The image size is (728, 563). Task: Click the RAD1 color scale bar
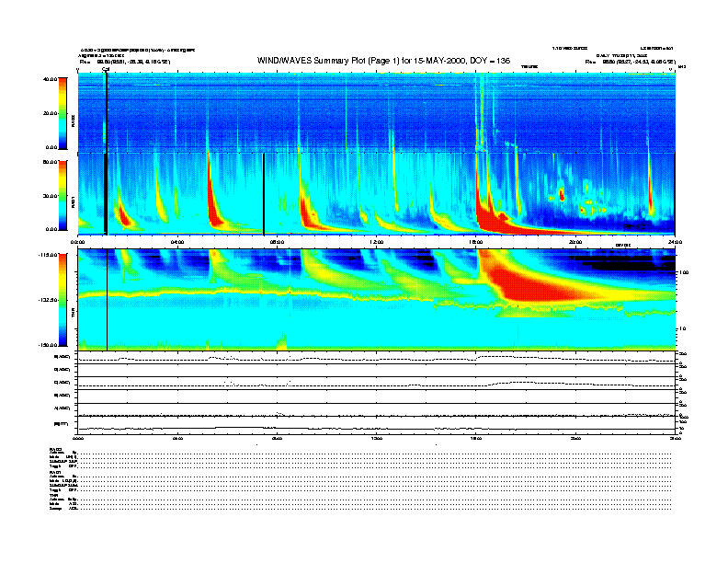click(63, 196)
